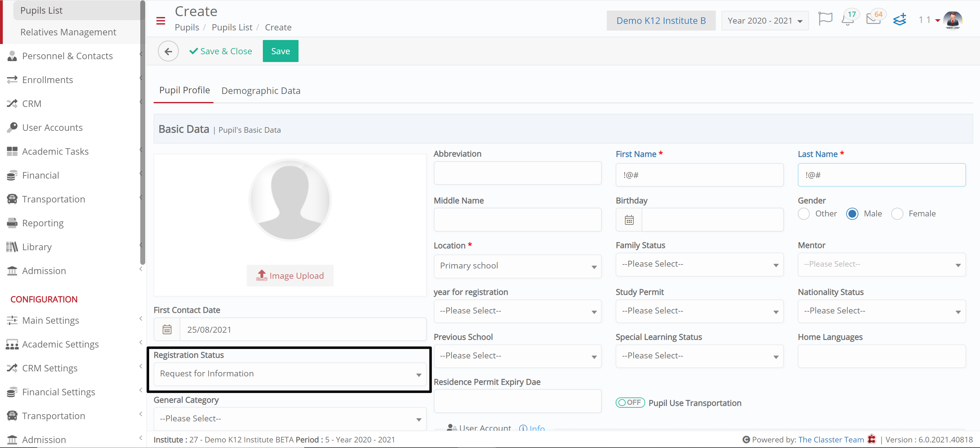Click the User Accounts key icon
The height and width of the screenshot is (448, 980).
pos(12,127)
